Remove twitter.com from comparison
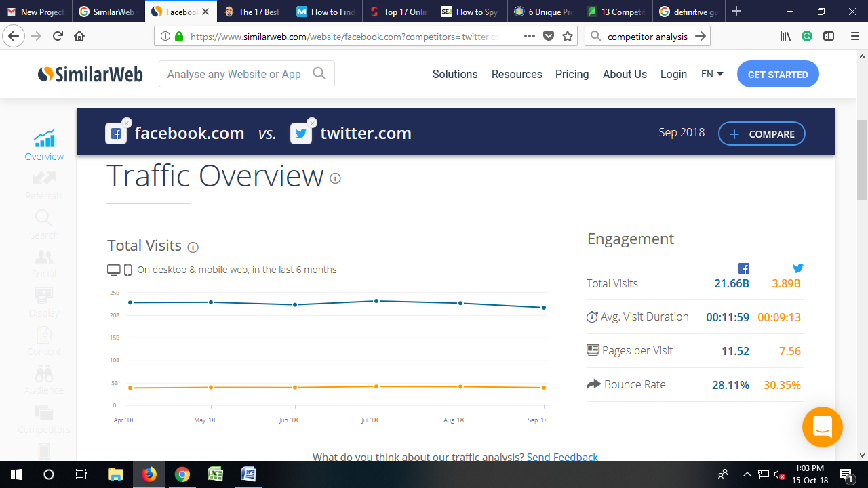868x488 pixels. [x=312, y=123]
